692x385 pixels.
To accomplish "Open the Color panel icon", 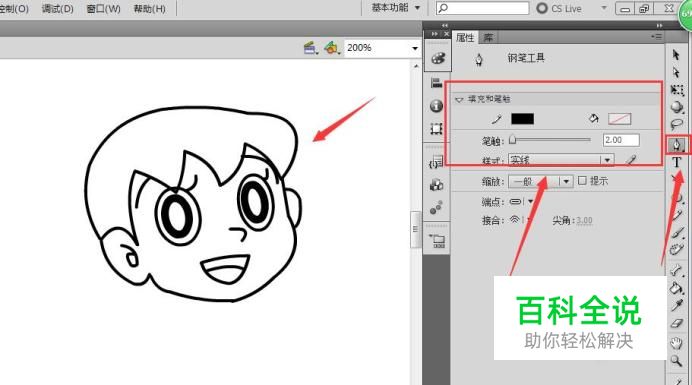I will coord(438,58).
